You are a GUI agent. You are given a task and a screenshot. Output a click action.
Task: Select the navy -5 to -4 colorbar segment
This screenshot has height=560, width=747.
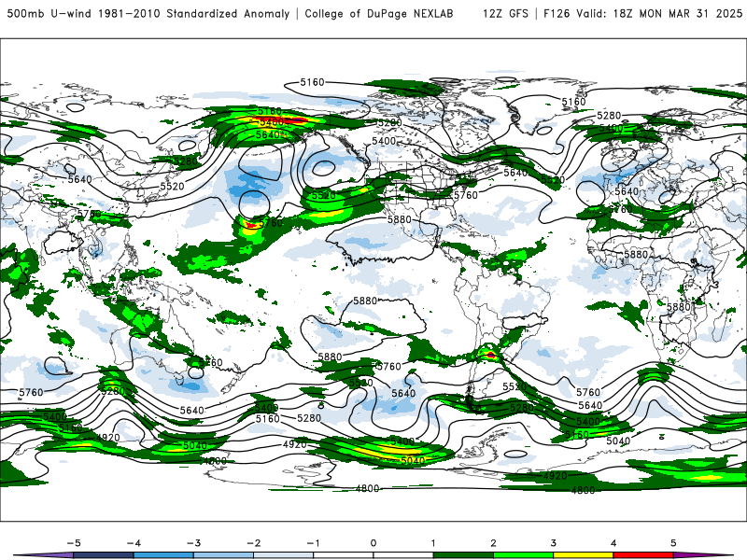coord(104,555)
